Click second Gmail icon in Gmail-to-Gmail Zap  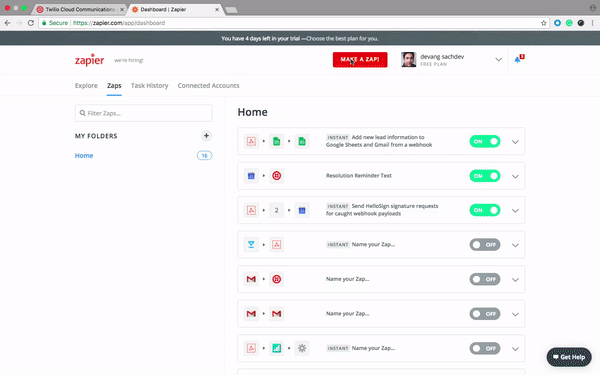[x=276, y=314]
